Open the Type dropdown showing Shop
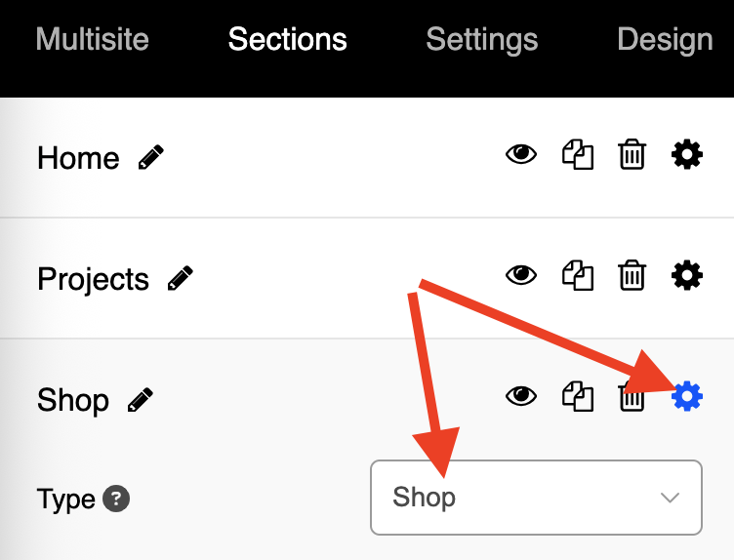This screenshot has width=734, height=560. 536,498
